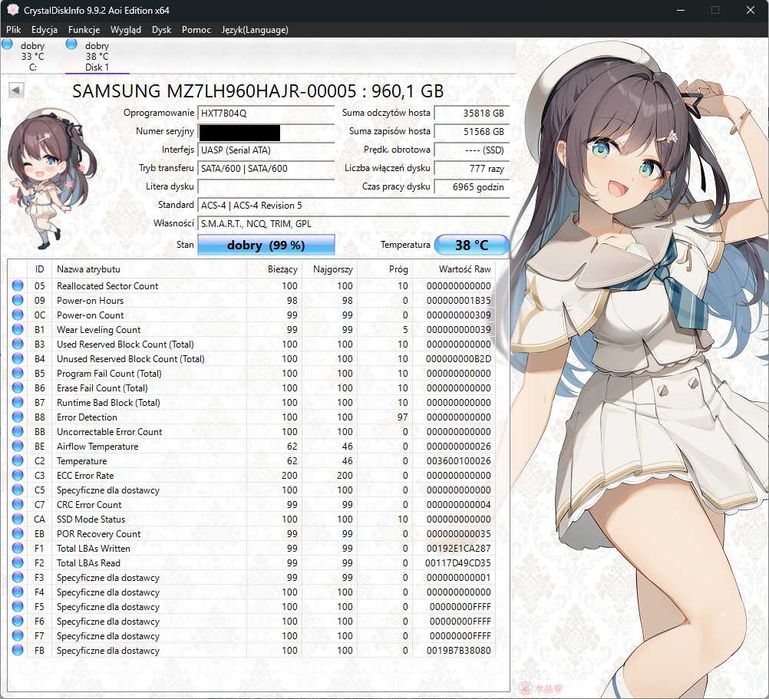Open the Język(Language) menu
Image resolution: width=769 pixels, height=699 pixels.
[255, 29]
